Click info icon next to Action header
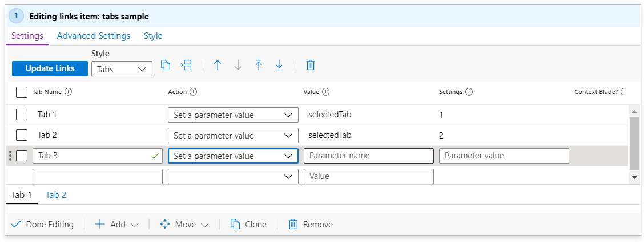The image size is (644, 244). (193, 92)
